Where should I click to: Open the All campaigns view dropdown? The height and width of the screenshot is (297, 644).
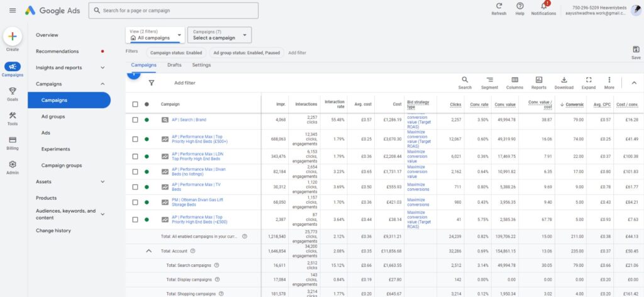155,35
